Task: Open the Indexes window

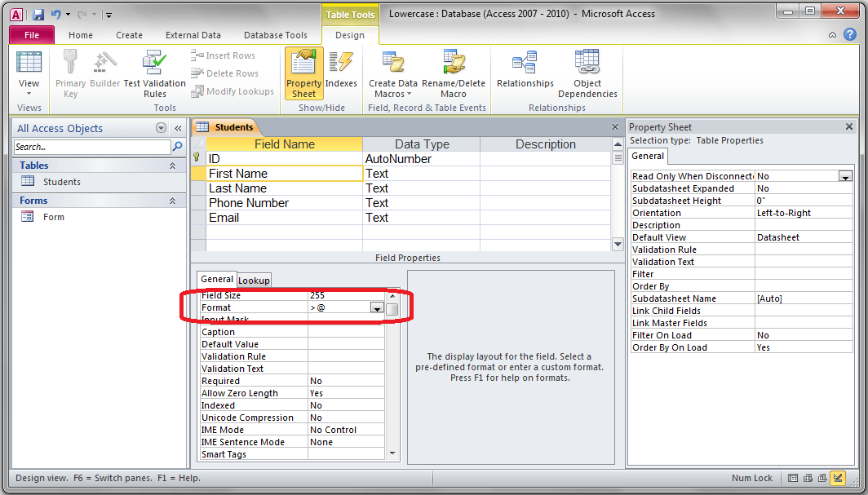Action: click(x=341, y=69)
